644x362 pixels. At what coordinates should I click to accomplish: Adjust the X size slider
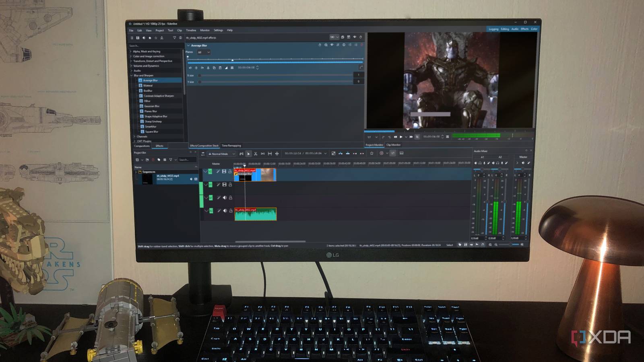point(276,75)
